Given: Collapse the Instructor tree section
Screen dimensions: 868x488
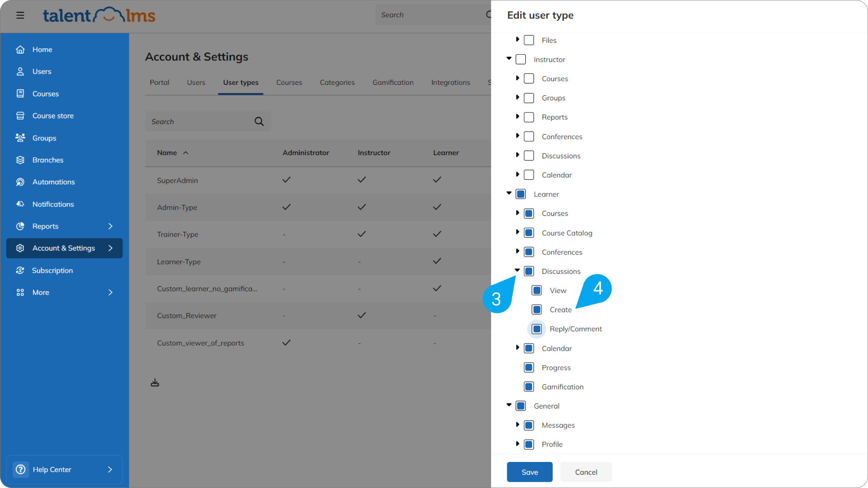Looking at the screenshot, I should click(x=509, y=58).
